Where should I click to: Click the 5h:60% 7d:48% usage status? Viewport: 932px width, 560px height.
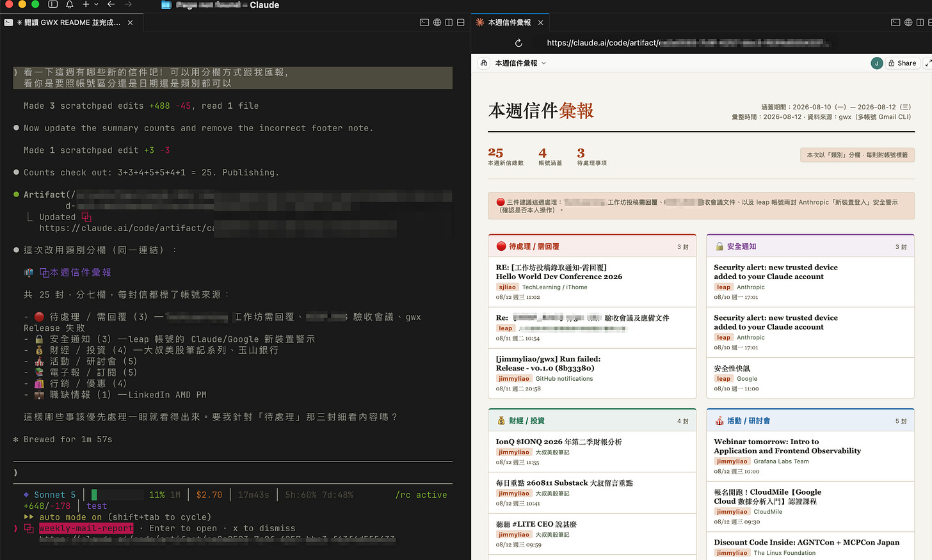click(319, 495)
